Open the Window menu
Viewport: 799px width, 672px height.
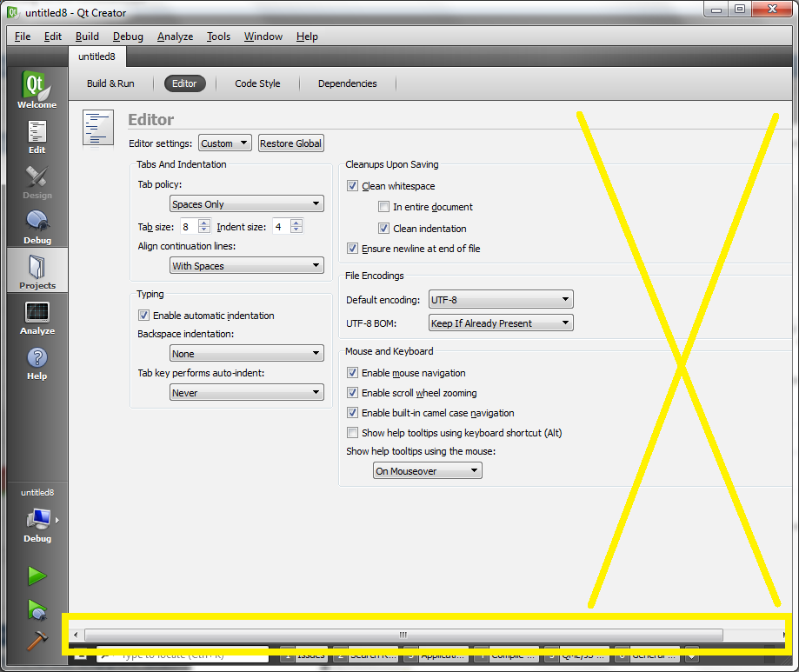(x=263, y=37)
